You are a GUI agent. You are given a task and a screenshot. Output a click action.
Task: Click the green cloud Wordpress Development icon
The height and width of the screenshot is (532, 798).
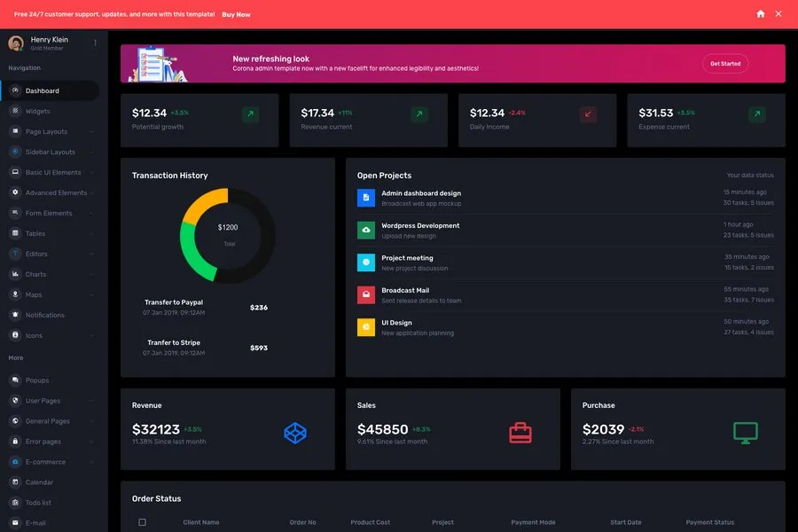[366, 231]
